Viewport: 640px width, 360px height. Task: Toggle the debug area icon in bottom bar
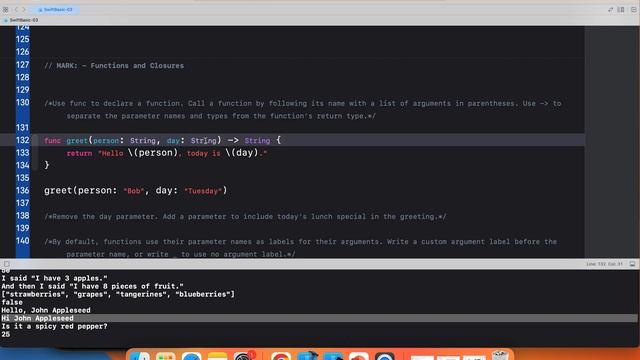(x=7, y=264)
